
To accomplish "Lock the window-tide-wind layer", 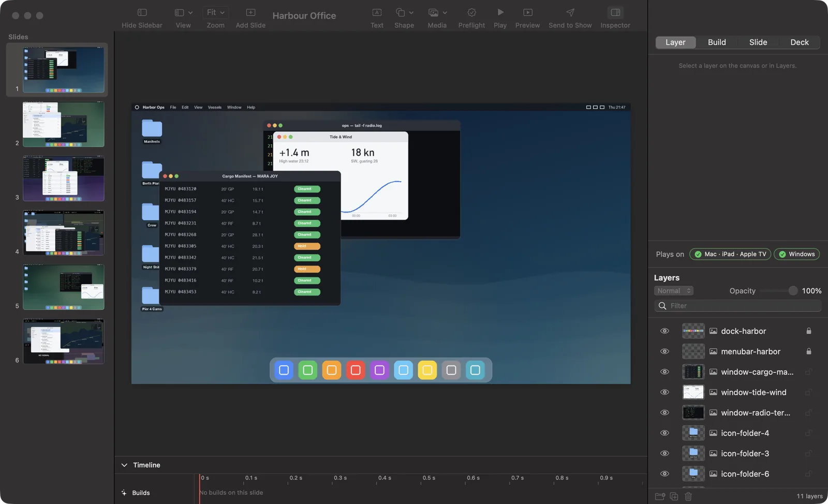I will click(808, 392).
